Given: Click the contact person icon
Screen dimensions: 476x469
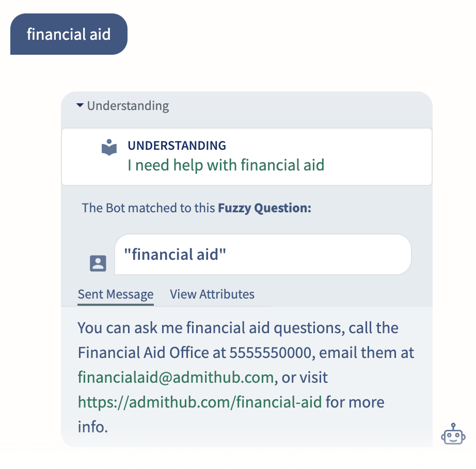Looking at the screenshot, I should click(98, 263).
